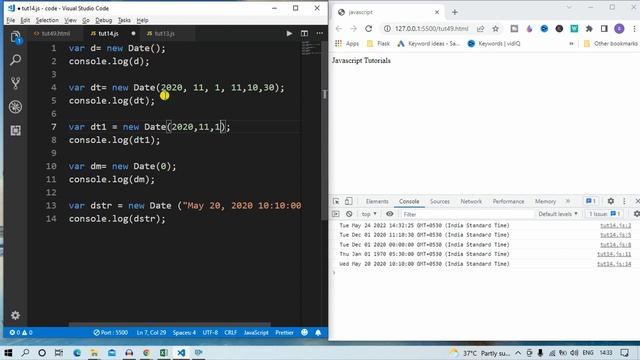Screen dimensions: 640x360
Task: Open the Extensions view
Action: coord(16,130)
